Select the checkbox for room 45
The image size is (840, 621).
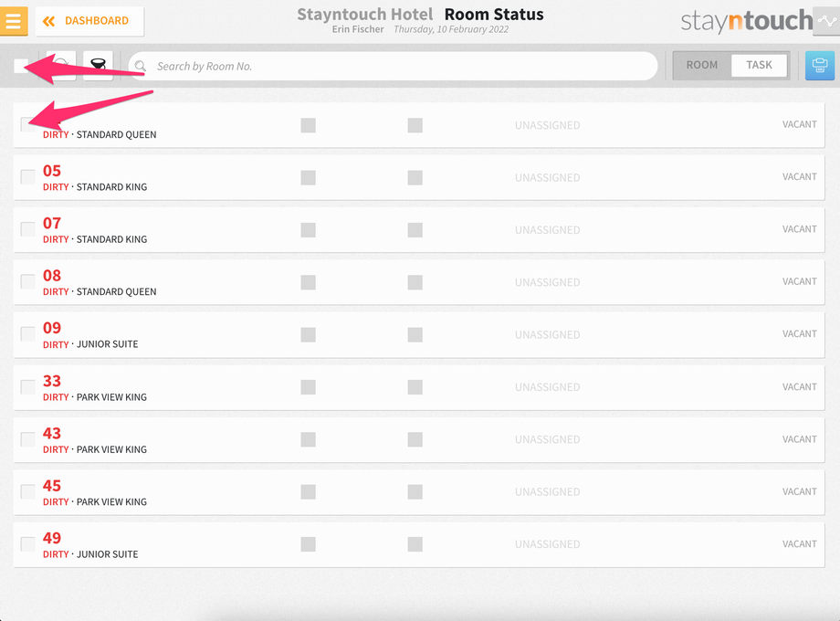click(x=28, y=491)
